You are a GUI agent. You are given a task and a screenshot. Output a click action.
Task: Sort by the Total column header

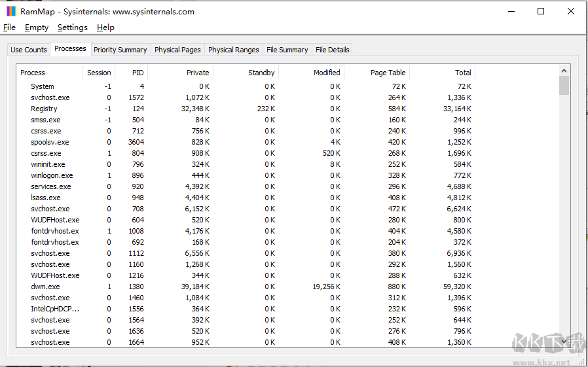click(463, 73)
